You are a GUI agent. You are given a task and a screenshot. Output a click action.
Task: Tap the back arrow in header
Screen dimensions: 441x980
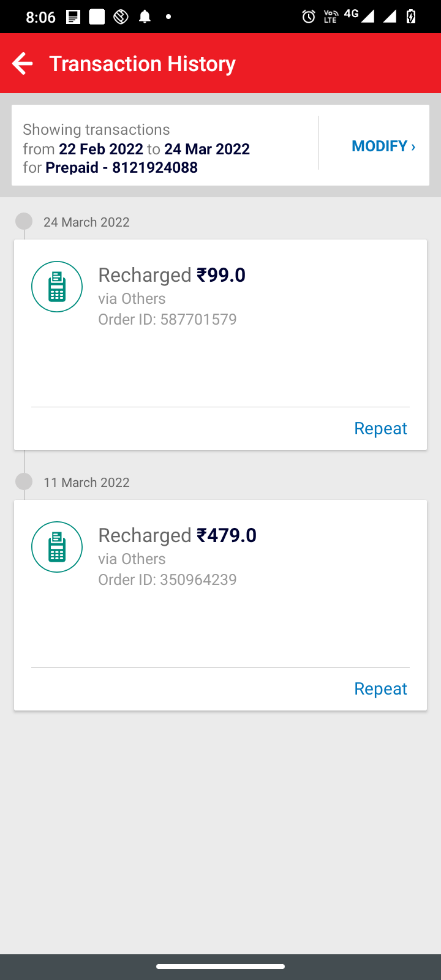(x=23, y=64)
